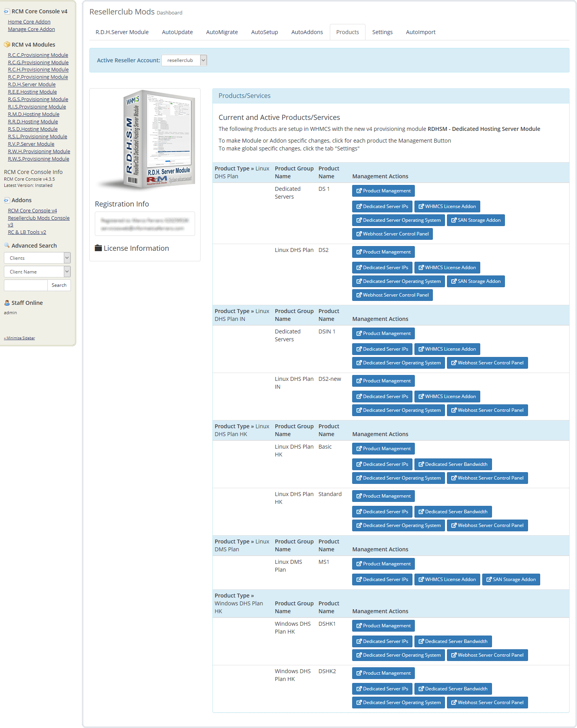Open Dedicated Server Operating System for DSHK2
577x728 pixels.
tap(398, 703)
